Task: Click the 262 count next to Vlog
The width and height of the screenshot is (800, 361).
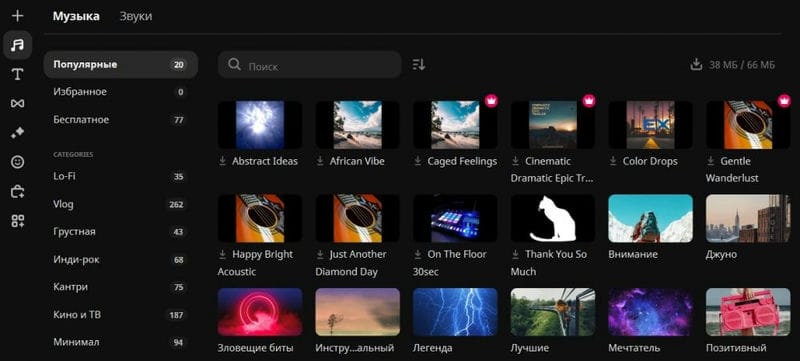Action: [177, 205]
